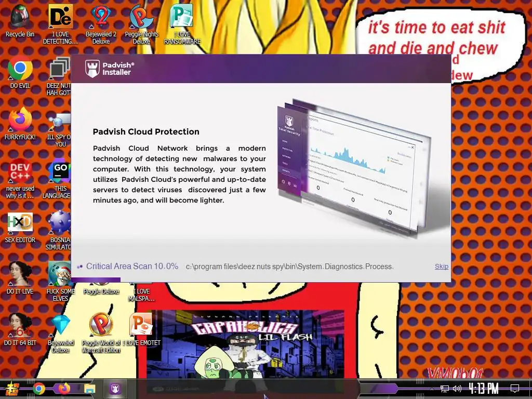Click the 4:13 PM taskbar clock
This screenshot has width=532, height=399.
[484, 389]
